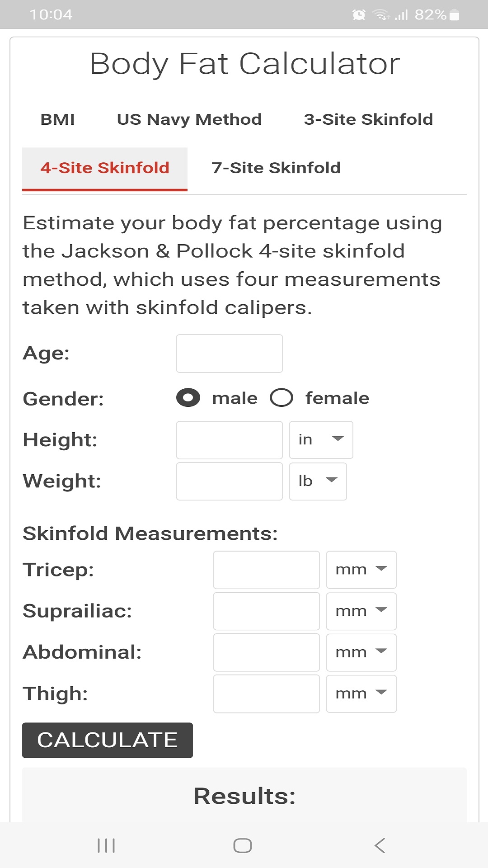Image resolution: width=488 pixels, height=868 pixels.
Task: Open the weight units lb dropdown
Action: [318, 481]
